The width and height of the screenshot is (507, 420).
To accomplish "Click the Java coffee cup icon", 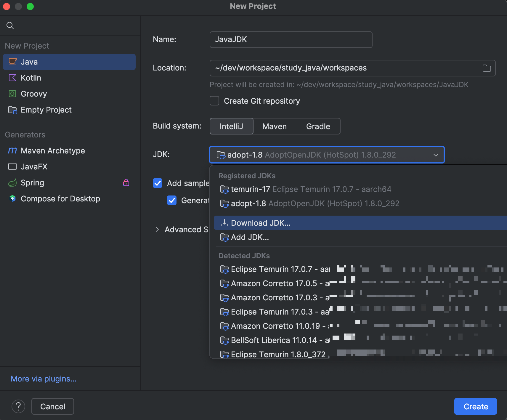I will pyautogui.click(x=12, y=62).
